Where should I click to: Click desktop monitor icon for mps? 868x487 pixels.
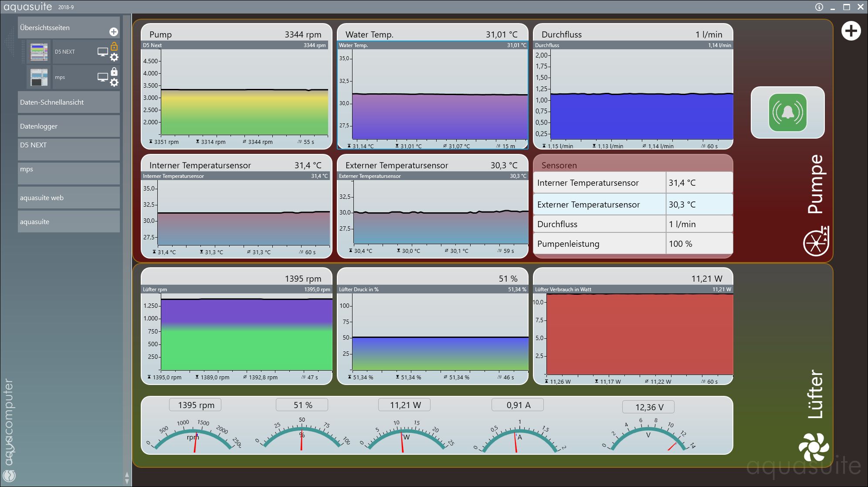point(102,77)
